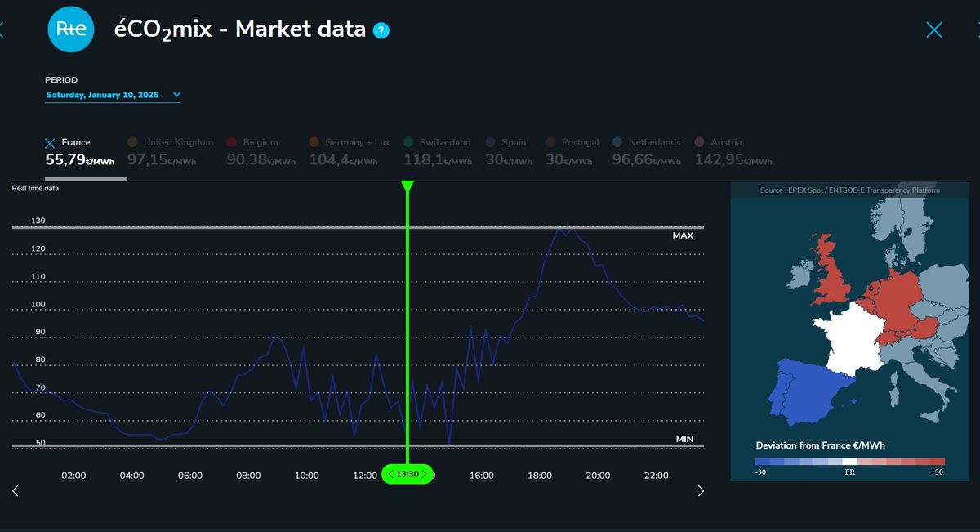
Task: Show the Spain price curve
Action: (506, 142)
